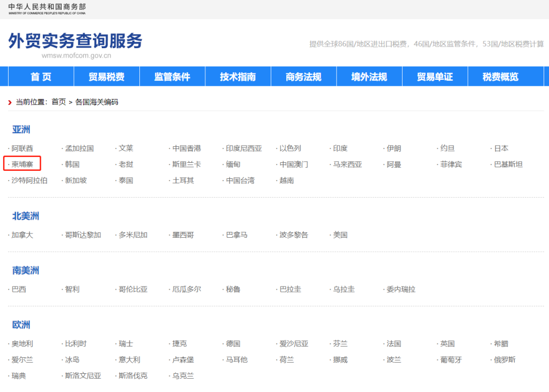549x392 pixels.
Task: Choose 缅甸 link
Action: coord(233,164)
